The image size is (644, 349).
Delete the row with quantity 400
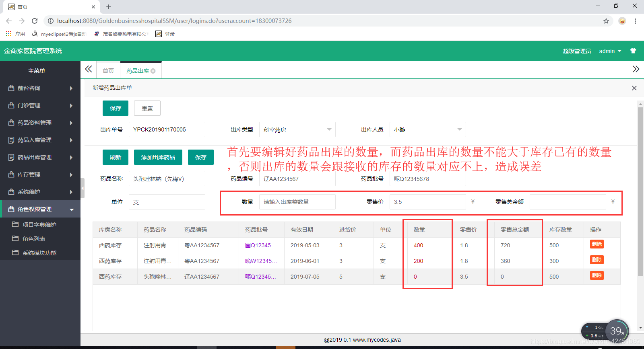(x=597, y=244)
